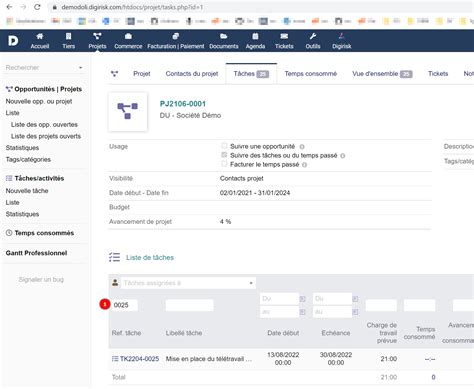474x389 pixels.
Task: Click info icon next to Suivre des tâches
Action: (343, 156)
